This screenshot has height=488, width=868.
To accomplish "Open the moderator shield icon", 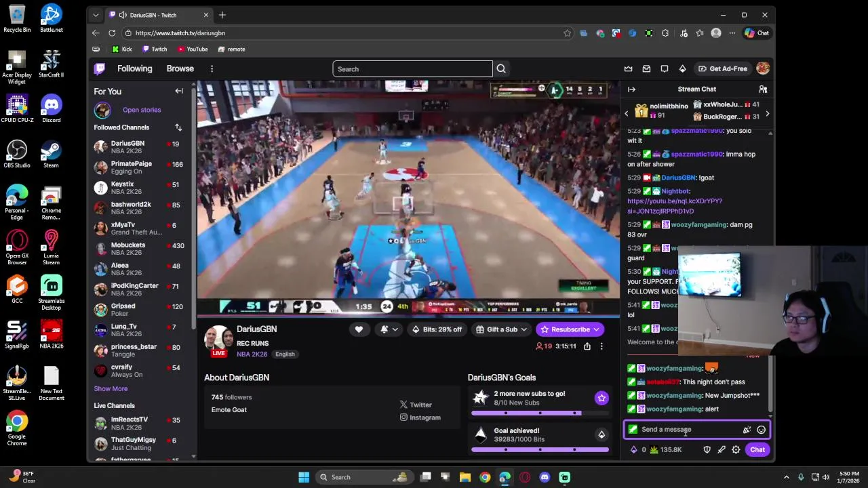I will coord(707,449).
